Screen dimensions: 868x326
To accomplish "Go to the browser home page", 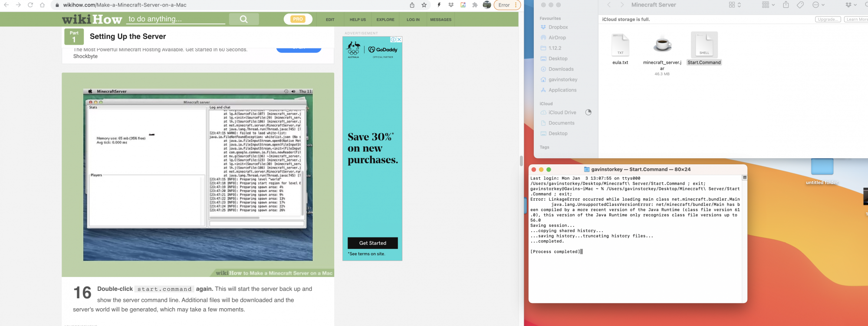I will 42,5.
